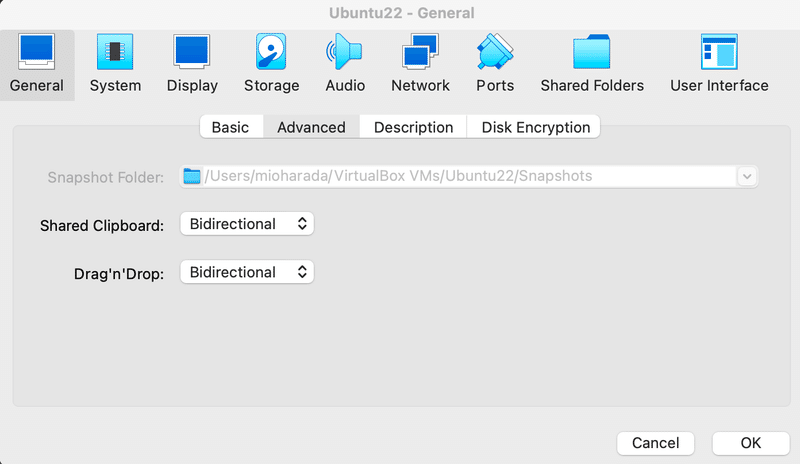This screenshot has height=464, width=800.
Task: Open the Display settings section
Action: tap(192, 65)
